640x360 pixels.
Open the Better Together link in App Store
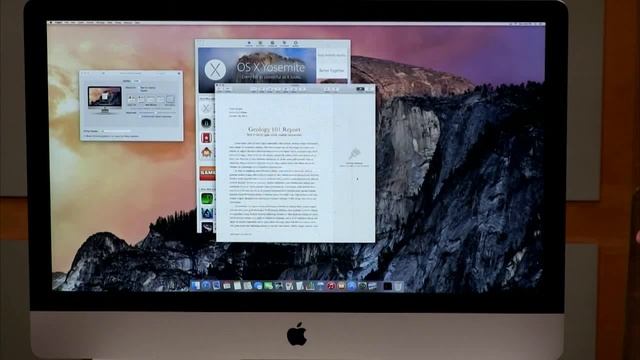pyautogui.click(x=331, y=71)
